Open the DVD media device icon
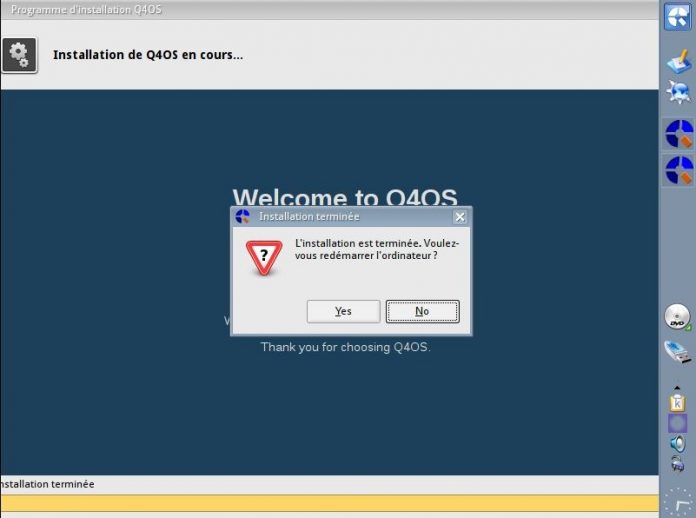This screenshot has width=696, height=518. (x=678, y=317)
